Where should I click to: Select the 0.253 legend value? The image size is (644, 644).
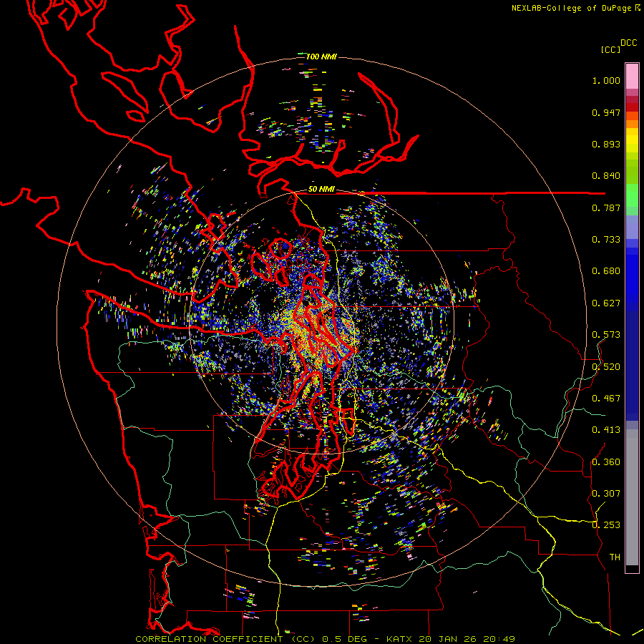click(x=606, y=525)
